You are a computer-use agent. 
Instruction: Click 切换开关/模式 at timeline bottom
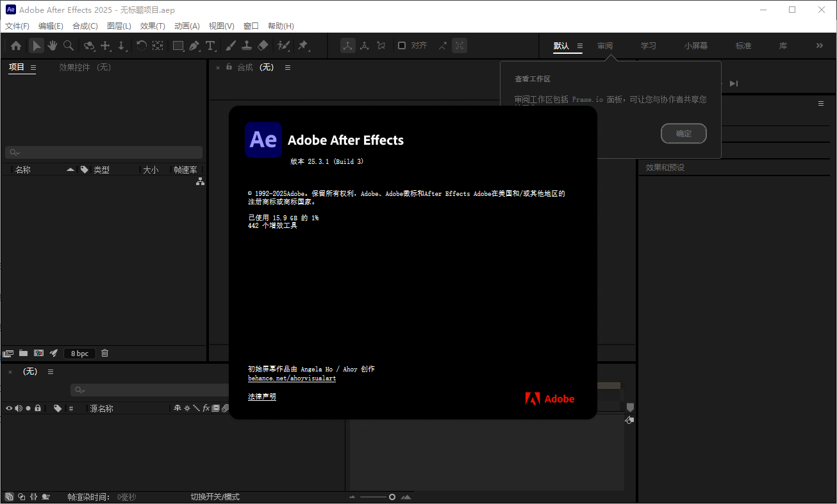pyautogui.click(x=215, y=497)
